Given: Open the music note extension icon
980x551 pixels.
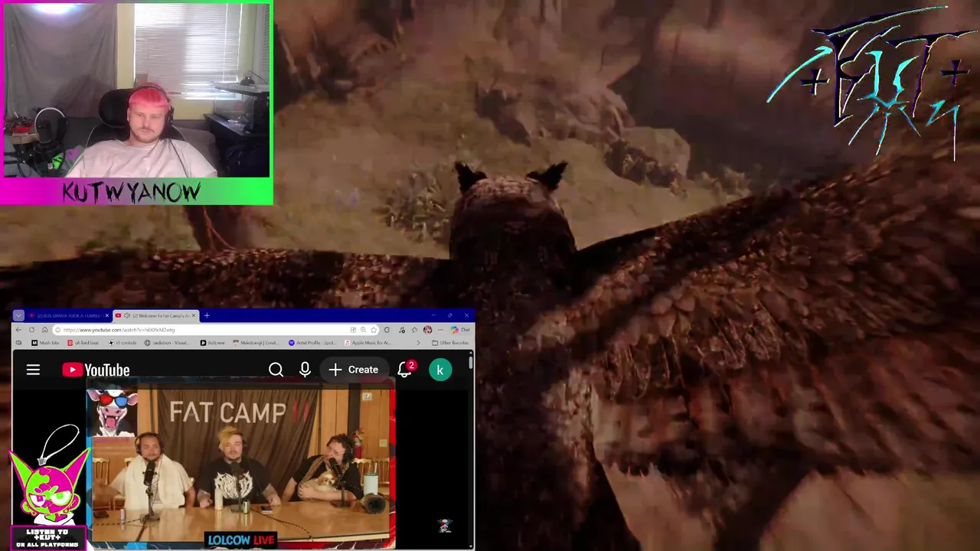Looking at the screenshot, I should click(401, 330).
